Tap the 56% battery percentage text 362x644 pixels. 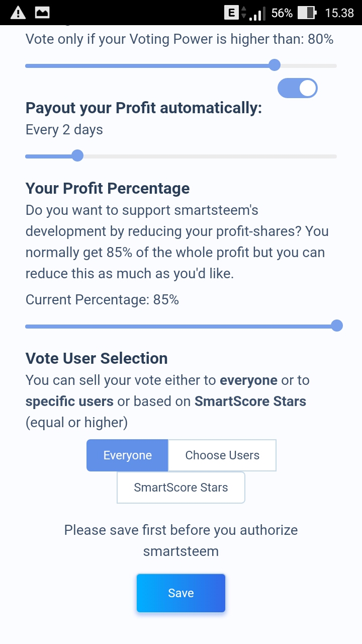pyautogui.click(x=282, y=13)
